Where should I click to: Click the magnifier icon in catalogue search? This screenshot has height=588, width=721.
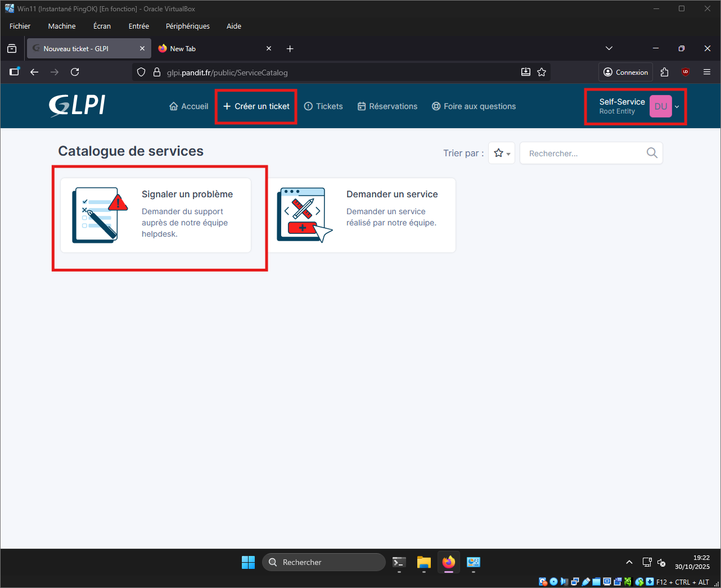652,153
